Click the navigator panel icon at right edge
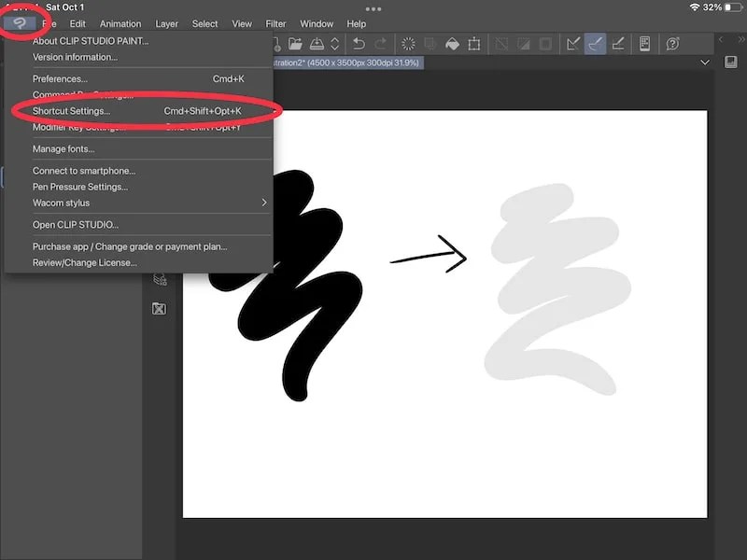Viewport: 747px width, 560px height. coord(731,62)
